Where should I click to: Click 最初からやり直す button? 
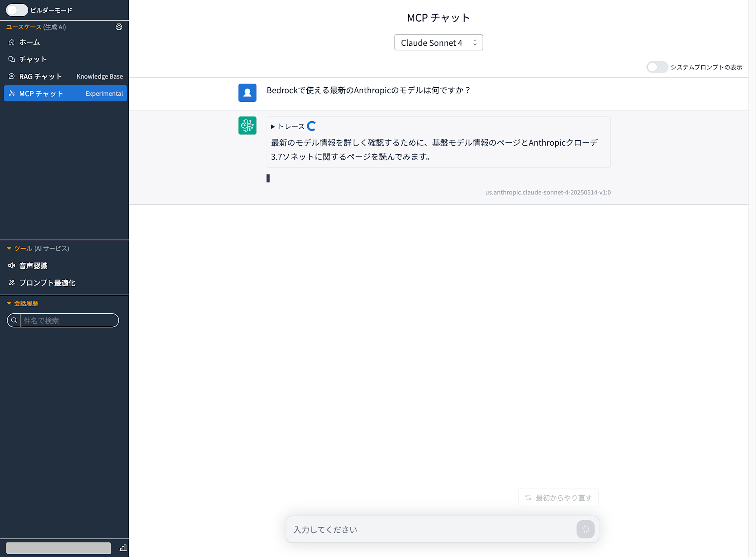click(x=558, y=498)
